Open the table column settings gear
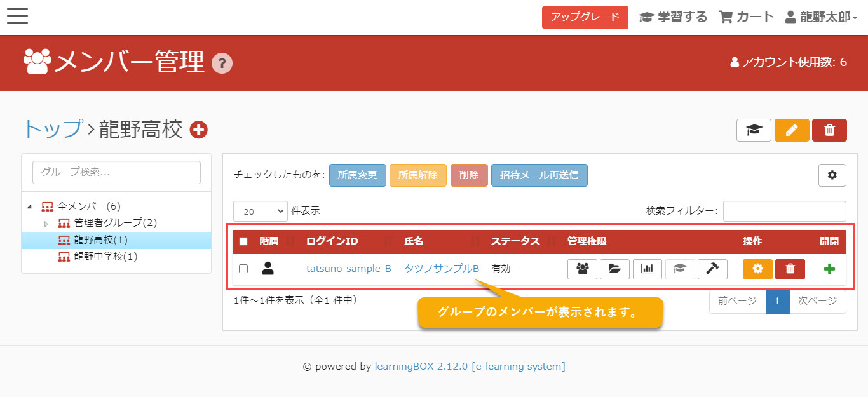Screen dimensions: 868x397 832,175
